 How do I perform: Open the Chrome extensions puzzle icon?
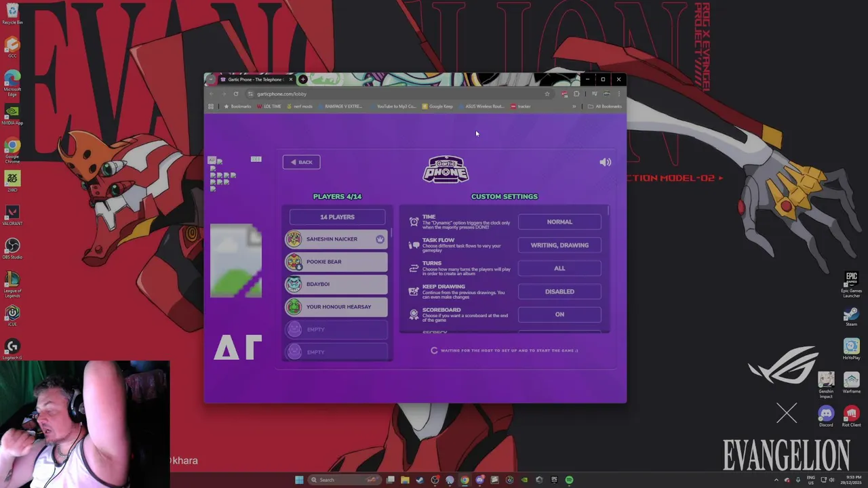576,94
